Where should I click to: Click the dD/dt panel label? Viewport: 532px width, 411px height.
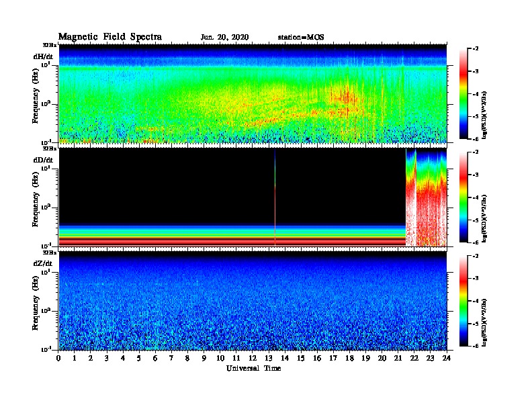tap(43, 160)
